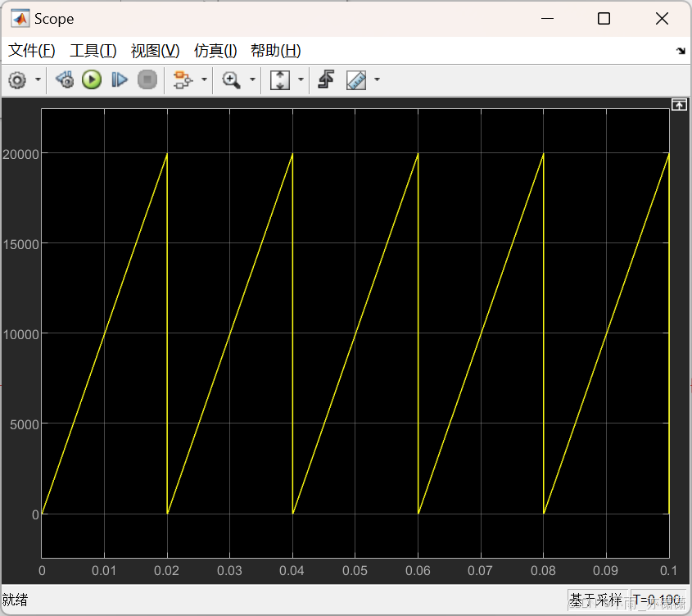Toggle the zoom tool

pos(230,80)
